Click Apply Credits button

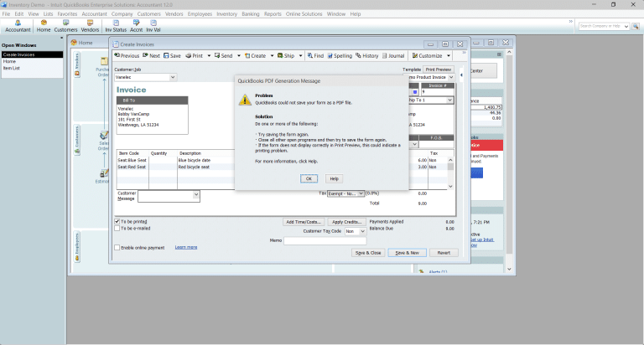346,222
